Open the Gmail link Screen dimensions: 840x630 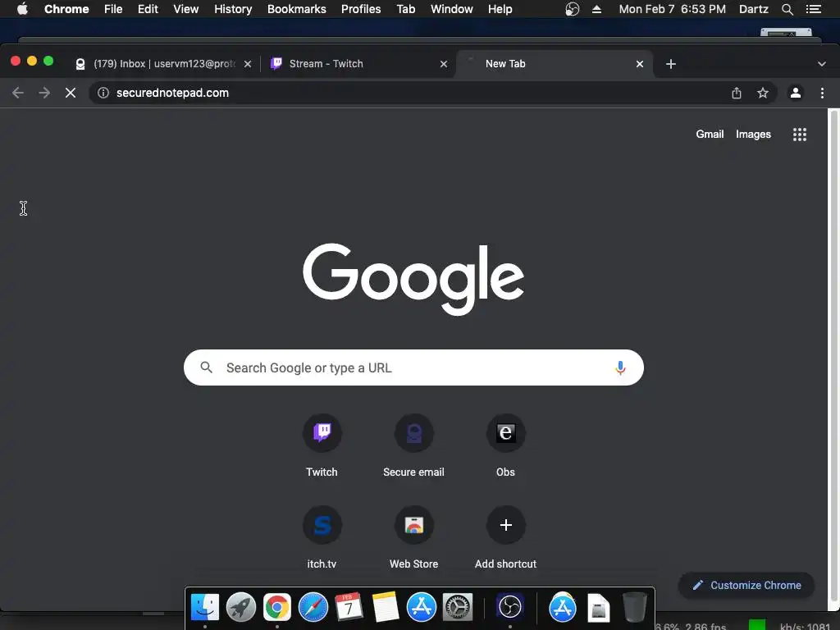(x=710, y=135)
